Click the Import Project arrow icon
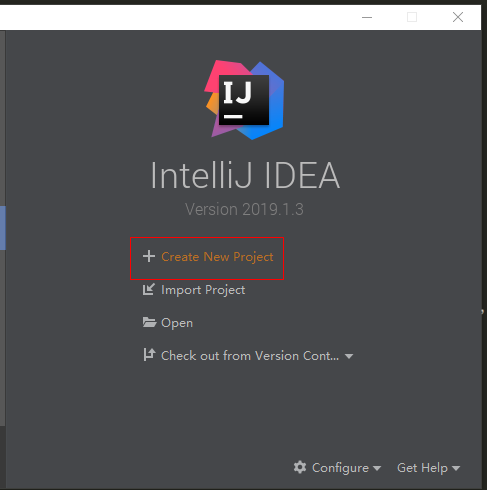 click(149, 289)
